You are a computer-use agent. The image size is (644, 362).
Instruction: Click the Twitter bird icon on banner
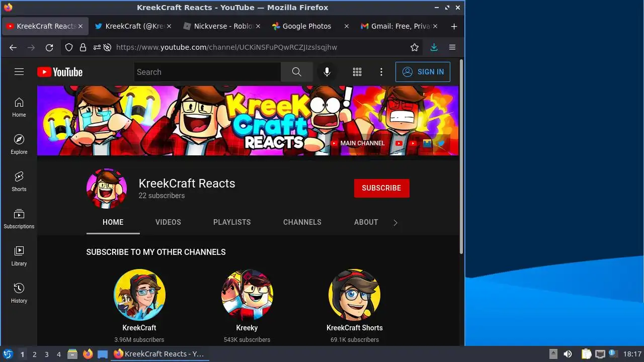tap(441, 143)
